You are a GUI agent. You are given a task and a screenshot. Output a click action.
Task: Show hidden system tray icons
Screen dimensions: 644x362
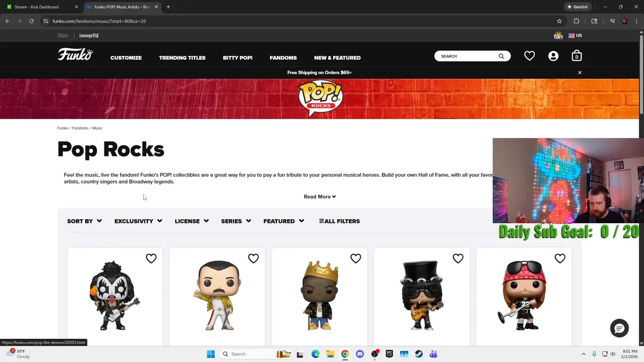(x=583, y=354)
